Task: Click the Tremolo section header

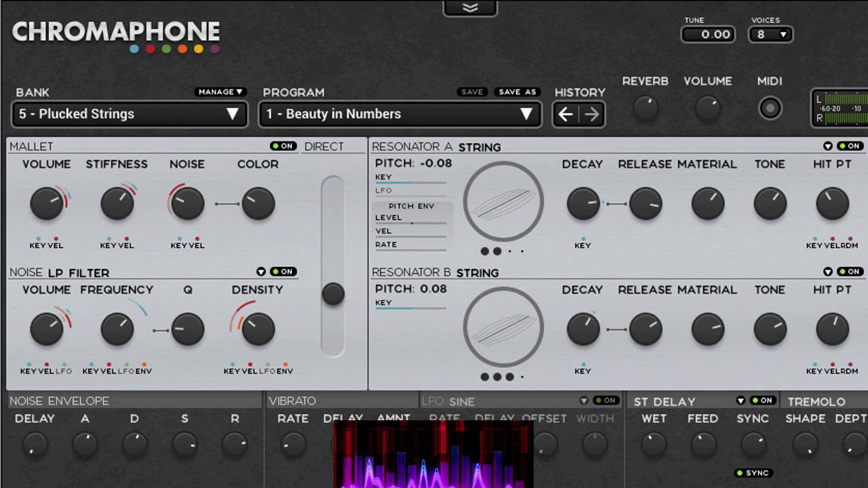Action: click(816, 402)
